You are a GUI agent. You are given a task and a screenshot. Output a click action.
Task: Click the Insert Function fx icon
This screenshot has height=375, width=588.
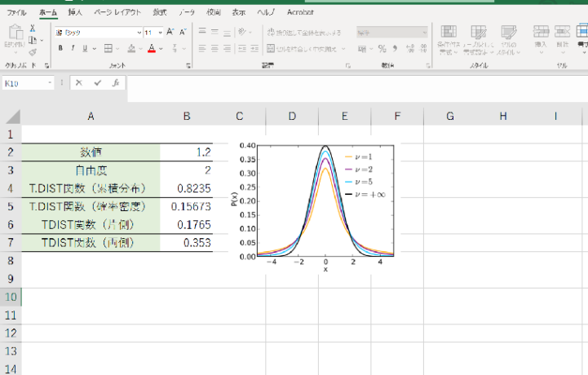tap(116, 83)
